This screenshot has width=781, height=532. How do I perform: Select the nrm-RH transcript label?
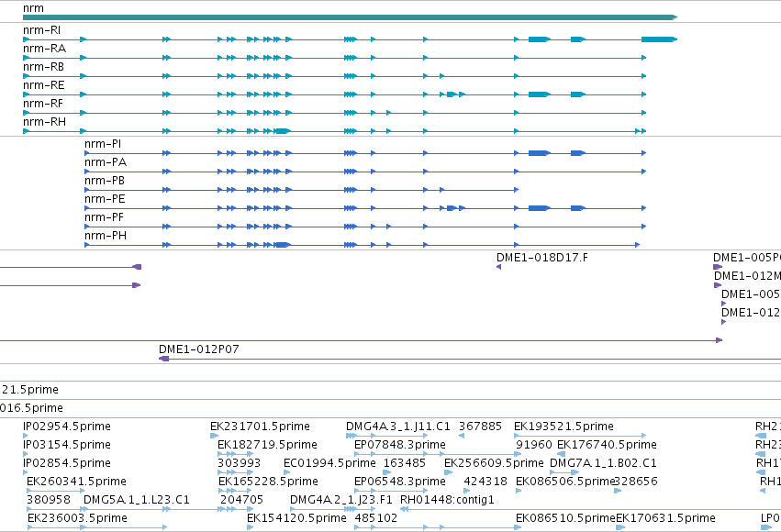pyautogui.click(x=44, y=122)
